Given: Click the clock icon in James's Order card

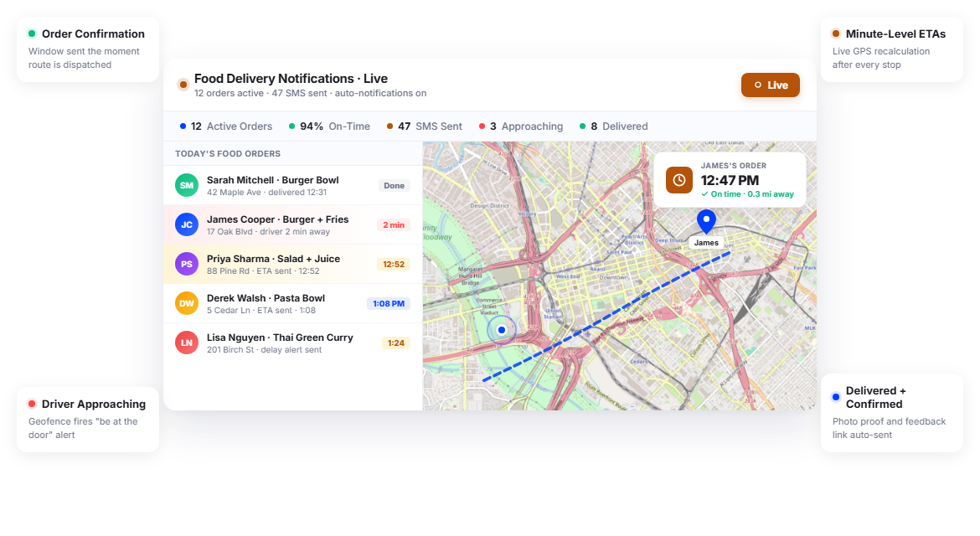Looking at the screenshot, I should coord(678,180).
